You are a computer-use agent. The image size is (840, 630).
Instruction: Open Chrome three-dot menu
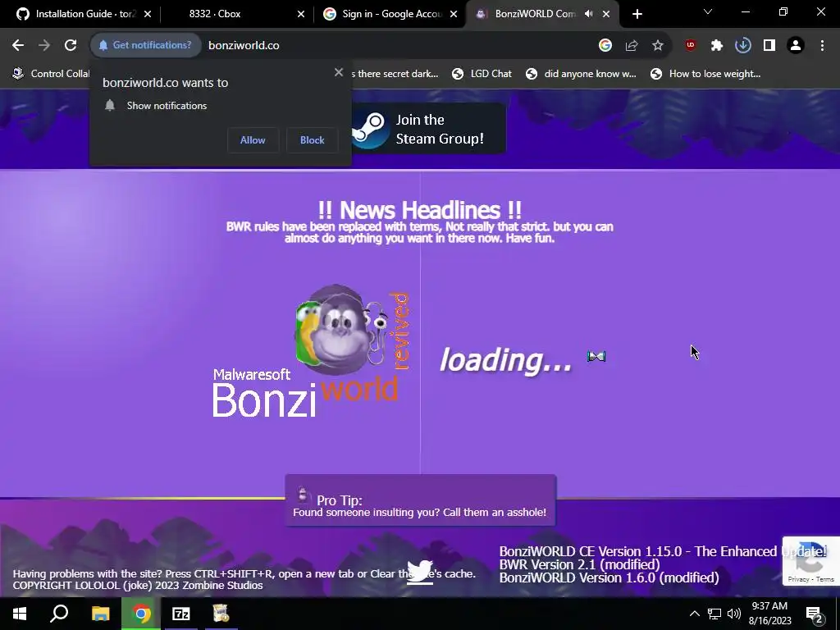point(822,46)
